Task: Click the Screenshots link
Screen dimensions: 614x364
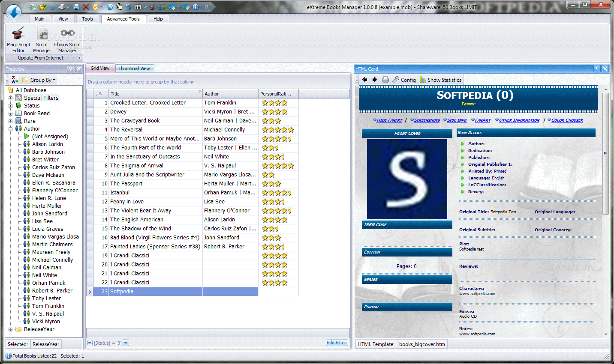Action: click(x=427, y=120)
